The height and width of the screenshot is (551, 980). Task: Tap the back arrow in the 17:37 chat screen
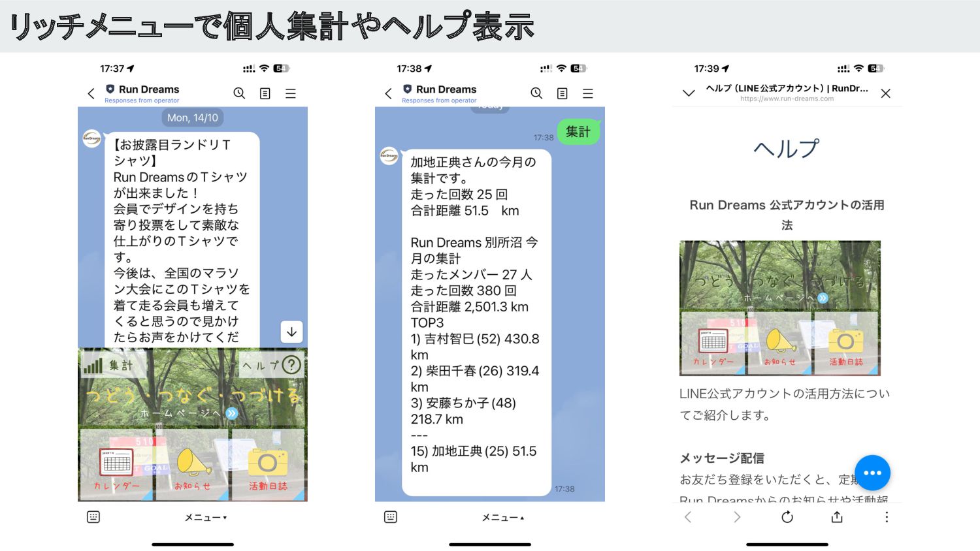coord(91,93)
